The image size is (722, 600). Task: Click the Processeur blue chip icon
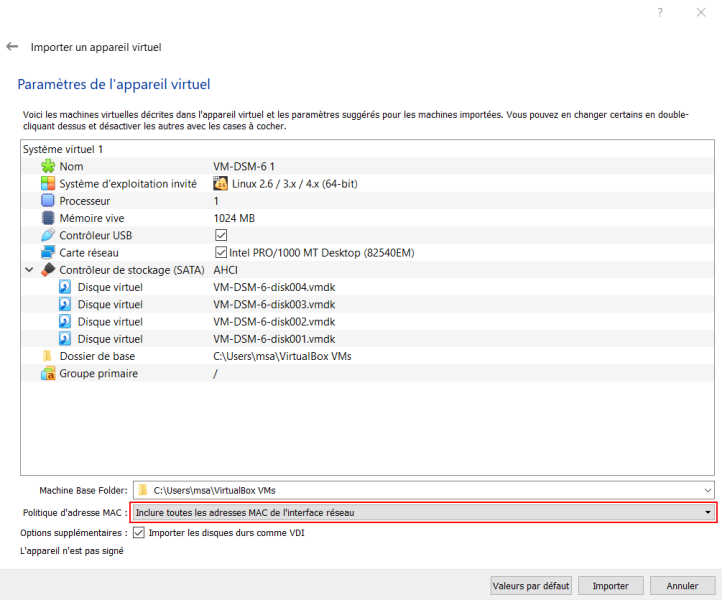[48, 201]
